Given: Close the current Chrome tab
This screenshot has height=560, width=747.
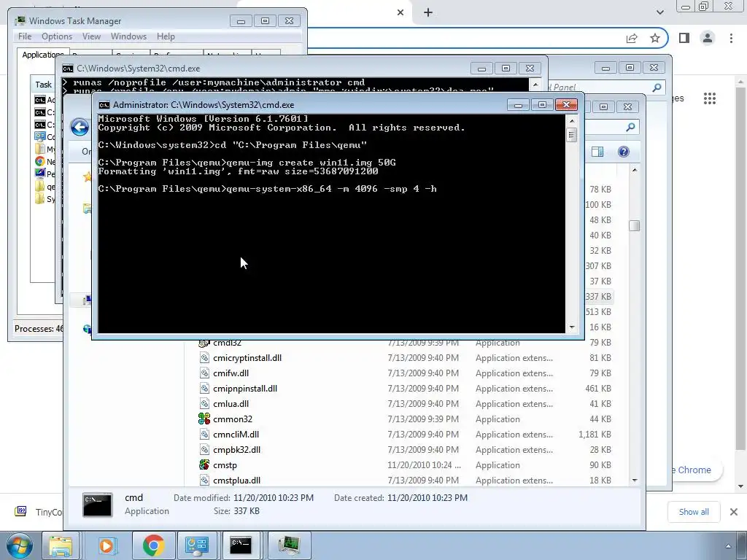Looking at the screenshot, I should 400,12.
